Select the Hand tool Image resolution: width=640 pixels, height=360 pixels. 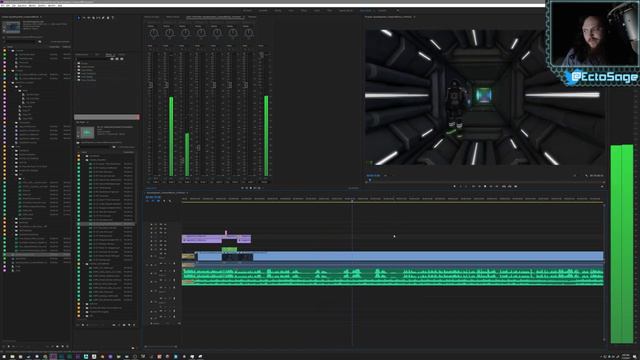click(x=108, y=18)
